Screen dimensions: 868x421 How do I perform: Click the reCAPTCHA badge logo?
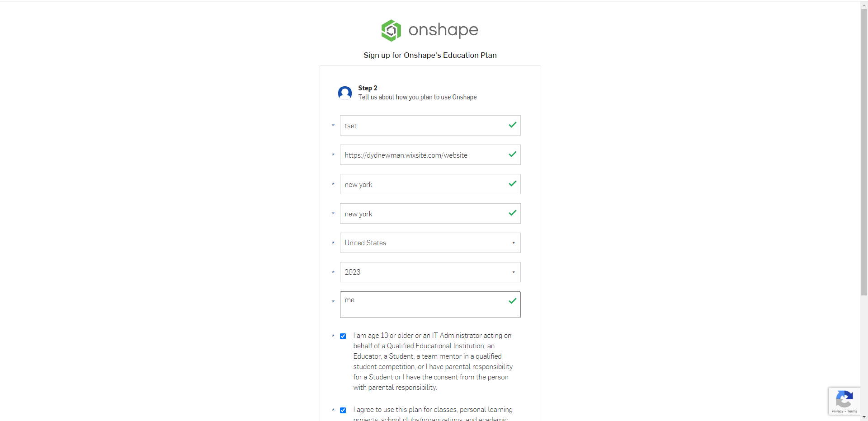pos(844,399)
